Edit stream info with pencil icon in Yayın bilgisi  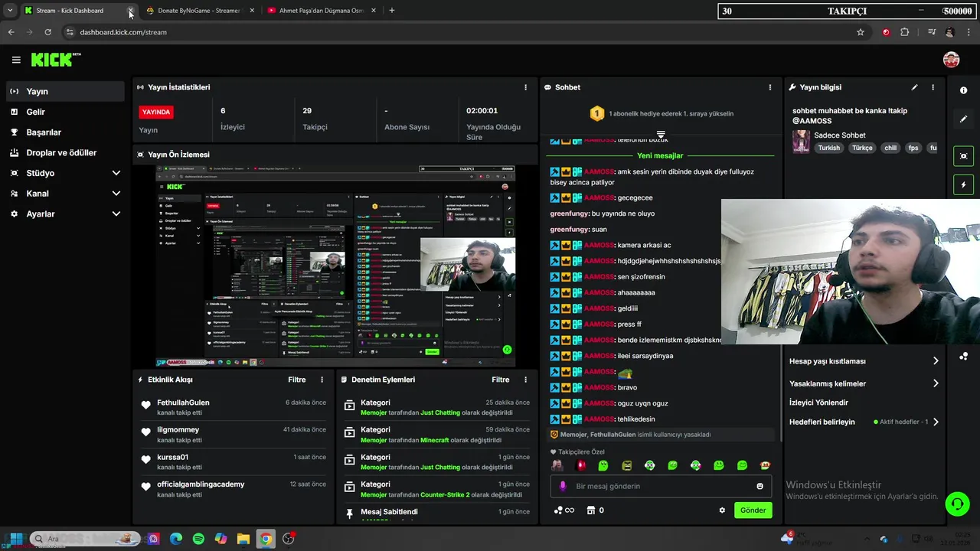pyautogui.click(x=914, y=87)
